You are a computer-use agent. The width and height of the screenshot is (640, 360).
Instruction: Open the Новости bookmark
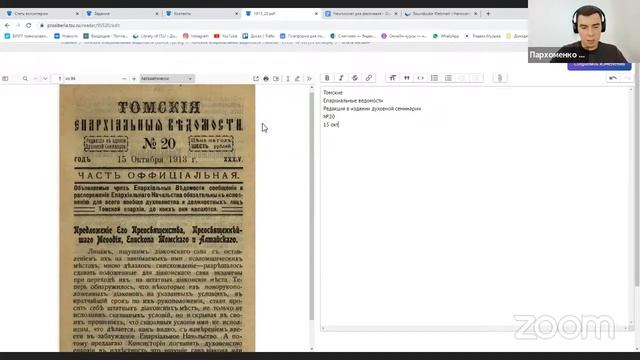pos(66,36)
